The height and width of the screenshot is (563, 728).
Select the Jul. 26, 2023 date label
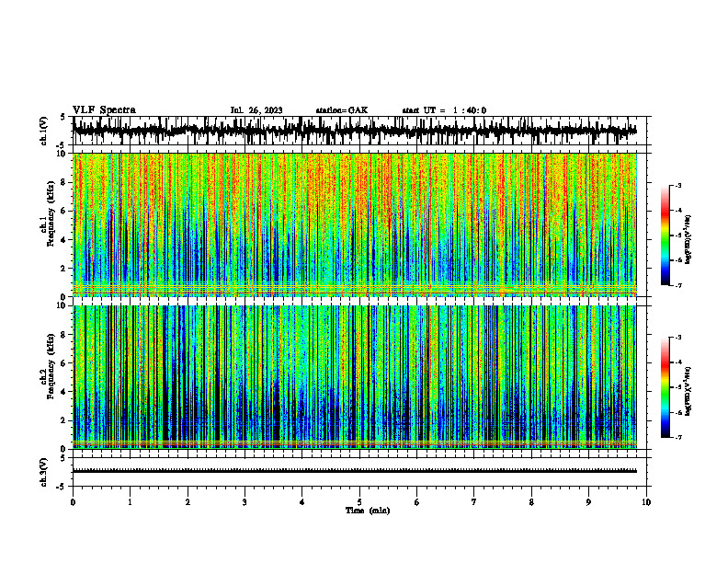[256, 110]
